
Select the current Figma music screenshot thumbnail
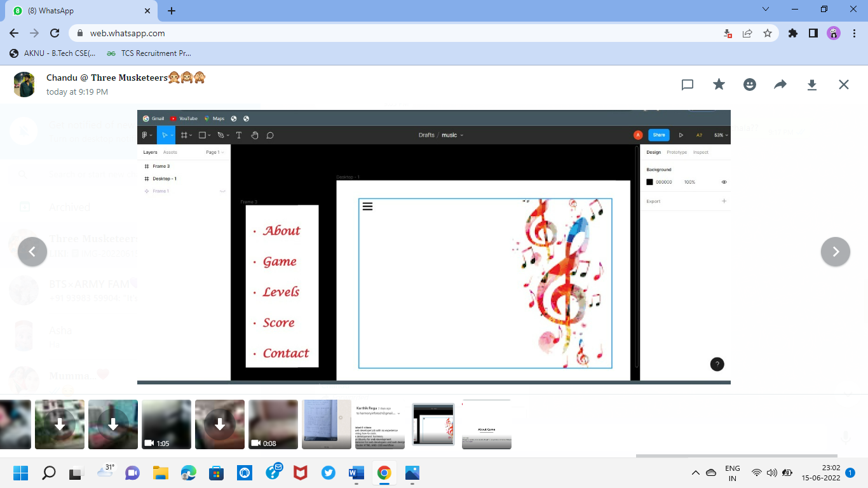433,424
